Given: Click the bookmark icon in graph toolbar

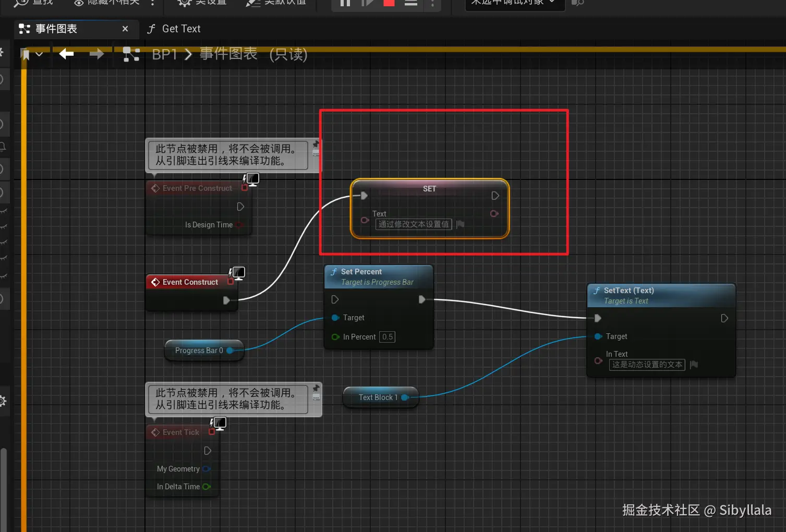Looking at the screenshot, I should coord(25,54).
